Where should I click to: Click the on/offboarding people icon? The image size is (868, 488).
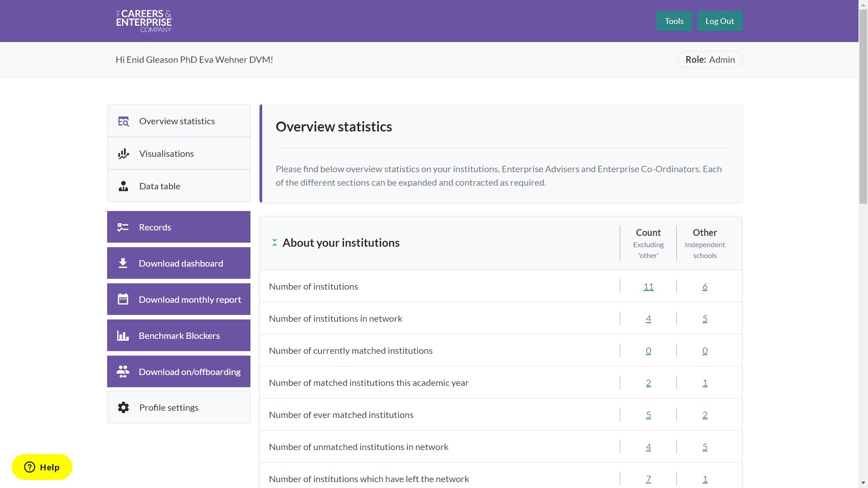point(123,371)
